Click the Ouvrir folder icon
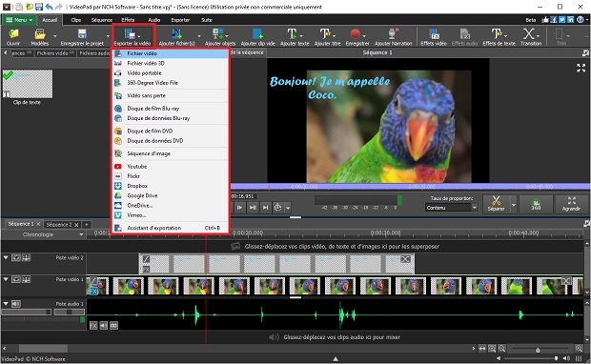The height and width of the screenshot is (364, 591). click(13, 34)
